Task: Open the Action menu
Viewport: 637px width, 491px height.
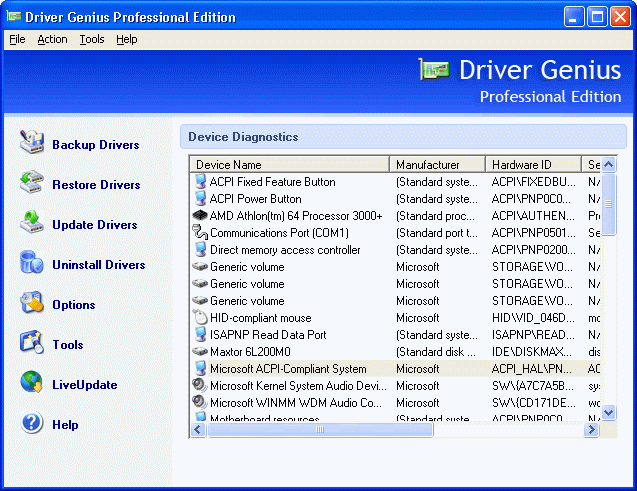Action: point(52,39)
